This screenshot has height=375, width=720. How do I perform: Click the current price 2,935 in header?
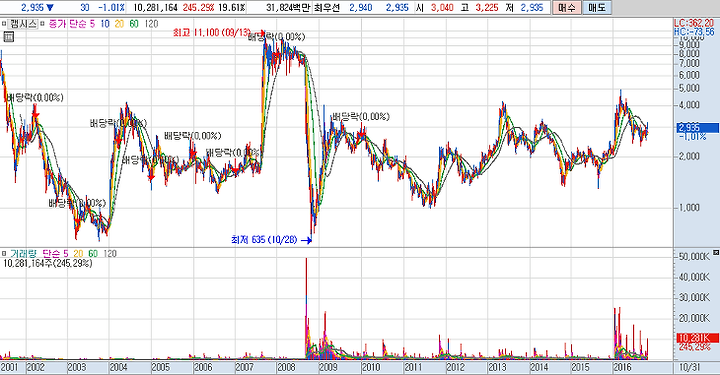(33, 8)
